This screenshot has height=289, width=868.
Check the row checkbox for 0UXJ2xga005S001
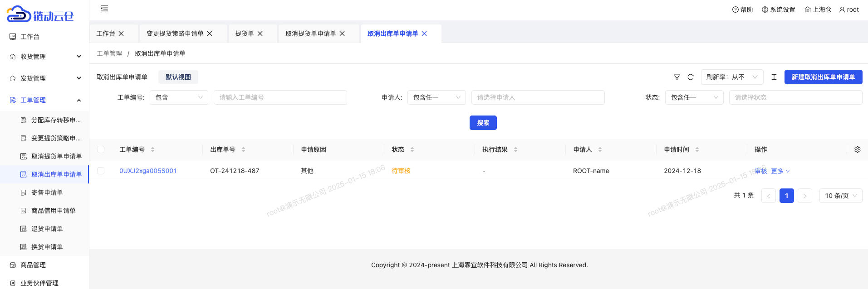pyautogui.click(x=101, y=171)
